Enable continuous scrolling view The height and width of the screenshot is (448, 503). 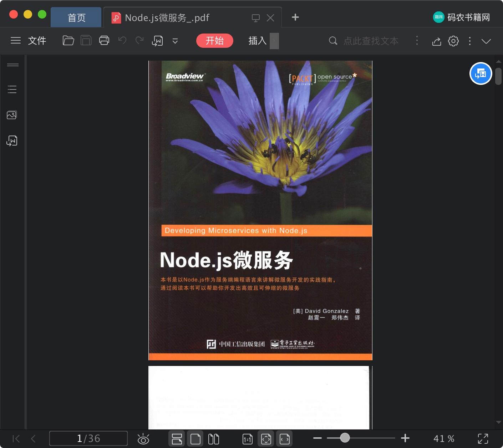[177, 439]
